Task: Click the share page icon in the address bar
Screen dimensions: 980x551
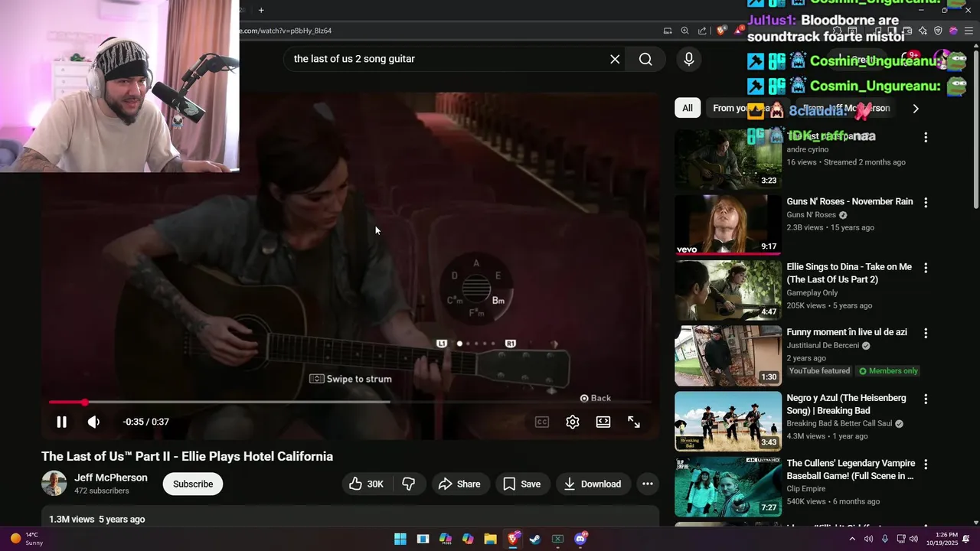Action: (702, 31)
